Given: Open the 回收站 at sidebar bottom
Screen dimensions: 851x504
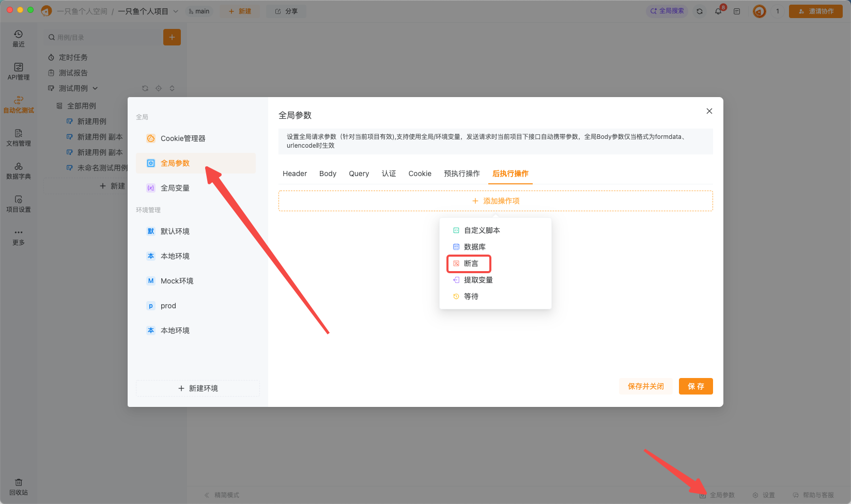Looking at the screenshot, I should 19,486.
